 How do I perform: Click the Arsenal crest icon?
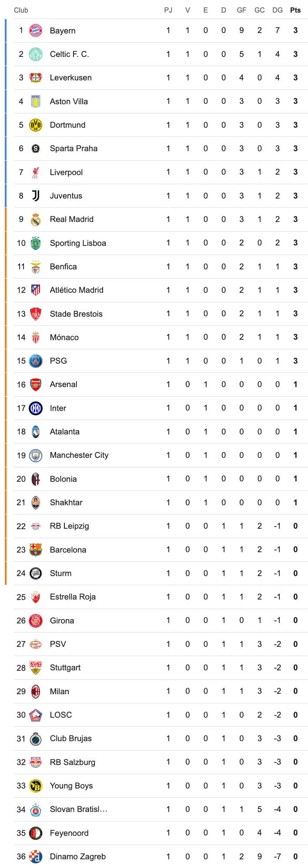[36, 384]
